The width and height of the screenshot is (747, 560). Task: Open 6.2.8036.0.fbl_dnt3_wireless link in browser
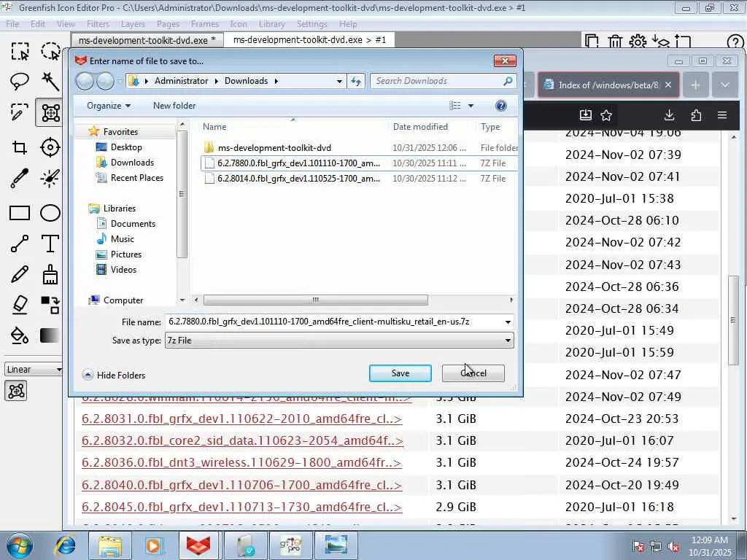pos(241,463)
